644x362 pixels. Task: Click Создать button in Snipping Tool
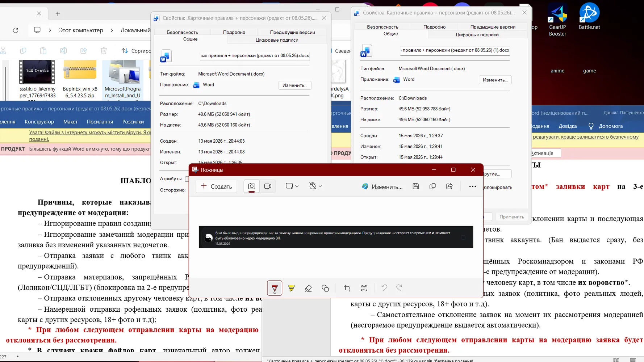click(x=216, y=186)
